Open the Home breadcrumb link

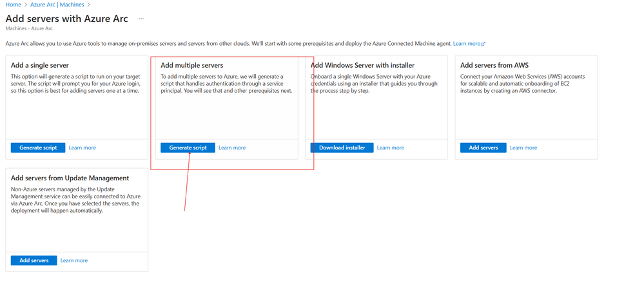point(13,5)
